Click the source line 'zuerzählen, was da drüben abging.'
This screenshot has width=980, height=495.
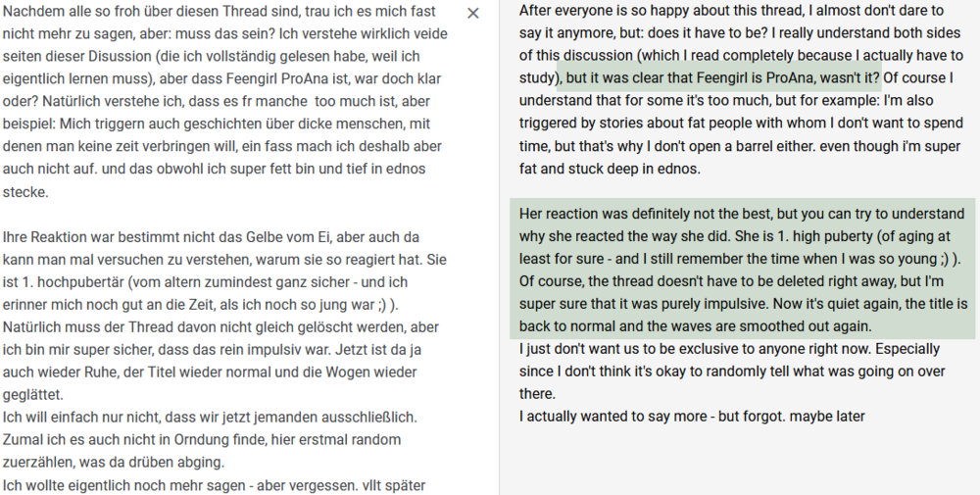113,463
